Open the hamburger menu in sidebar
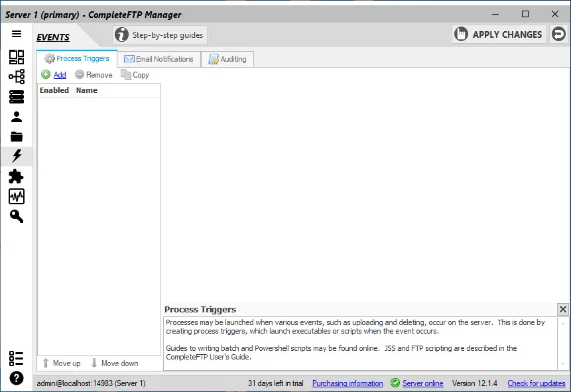 pos(17,34)
